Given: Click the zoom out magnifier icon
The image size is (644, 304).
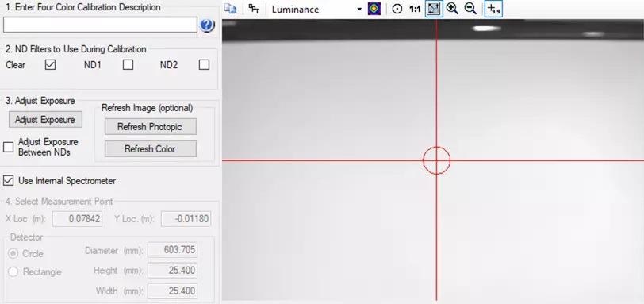Looking at the screenshot, I should coord(470,9).
